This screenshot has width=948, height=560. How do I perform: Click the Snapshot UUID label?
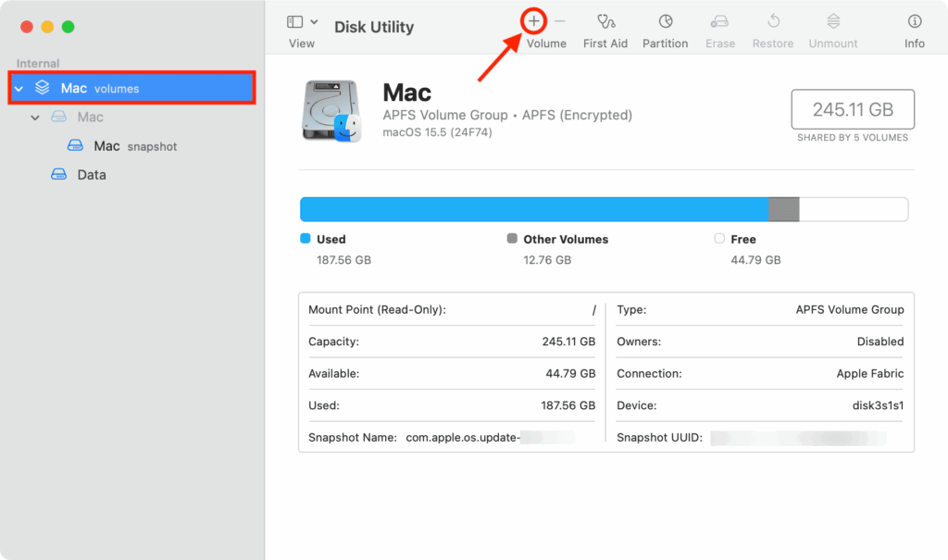click(659, 437)
